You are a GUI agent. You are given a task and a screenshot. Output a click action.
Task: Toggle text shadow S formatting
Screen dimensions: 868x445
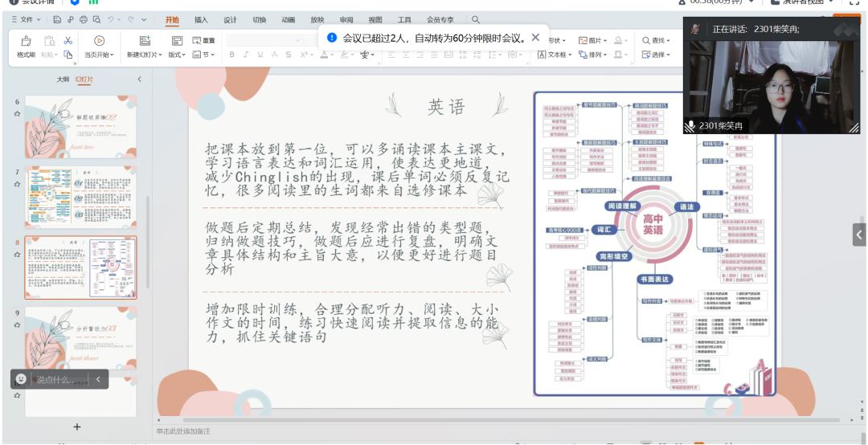(289, 55)
